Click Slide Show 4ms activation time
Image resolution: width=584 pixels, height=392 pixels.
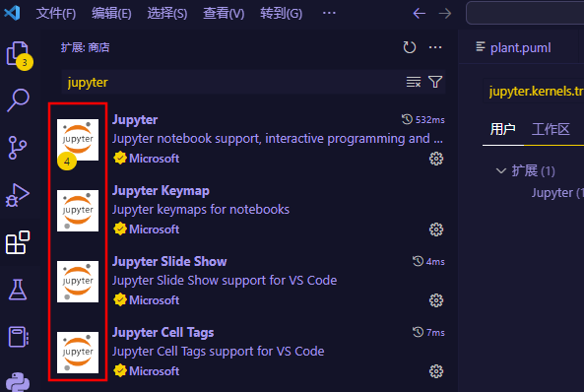(x=428, y=261)
